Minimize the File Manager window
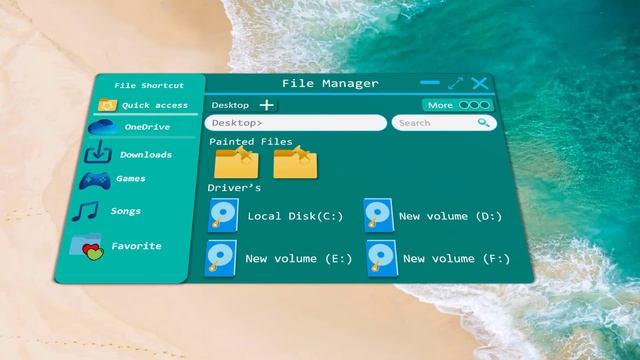 coord(430,82)
